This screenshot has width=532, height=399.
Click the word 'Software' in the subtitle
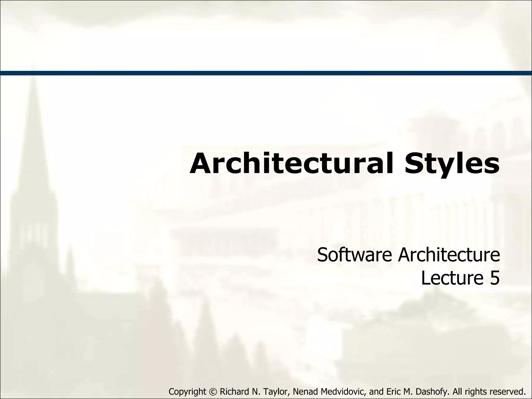tap(354, 255)
